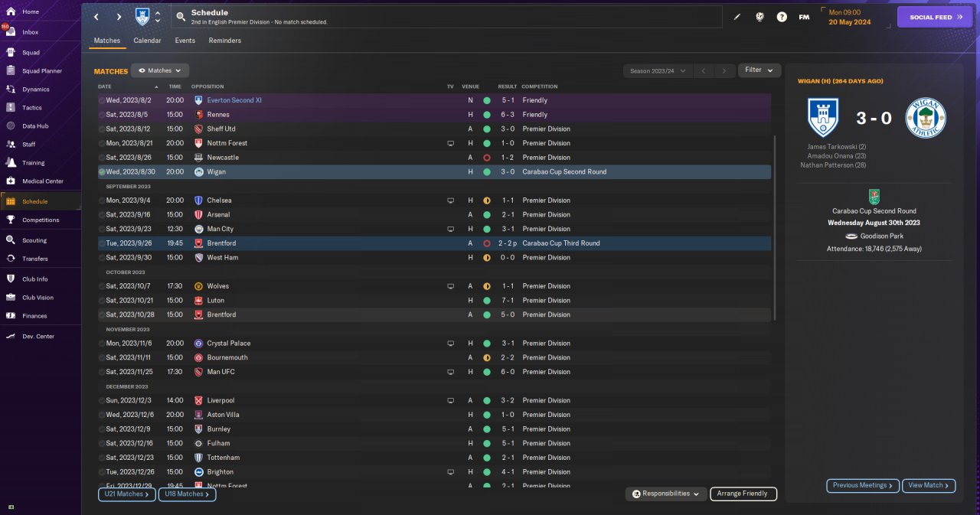Click the matches list vertical scrollbar
This screenshot has width=980, height=515.
[776, 228]
